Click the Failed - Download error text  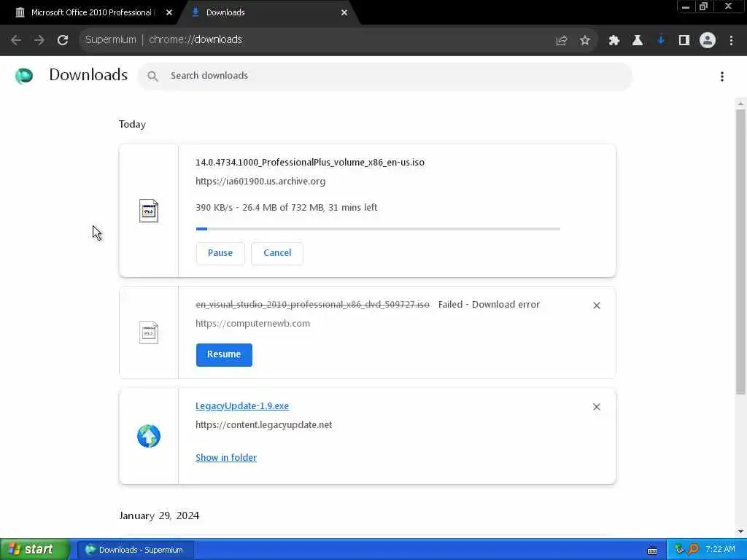click(x=489, y=305)
